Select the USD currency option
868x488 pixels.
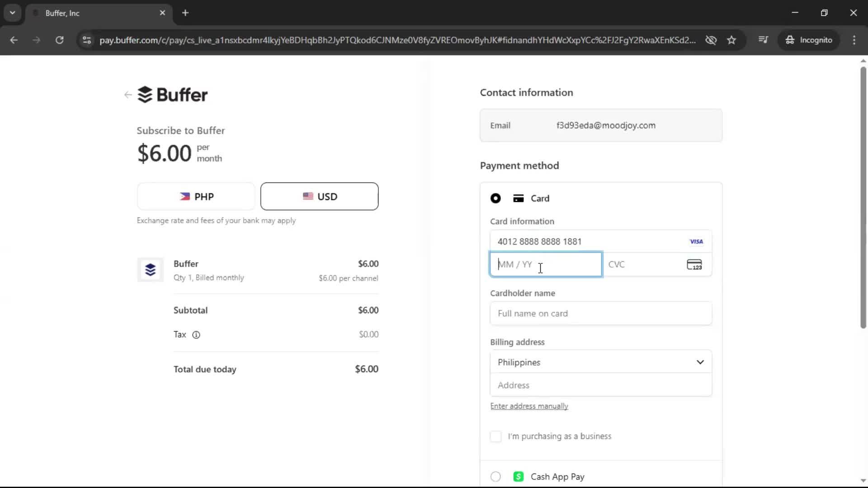point(319,196)
